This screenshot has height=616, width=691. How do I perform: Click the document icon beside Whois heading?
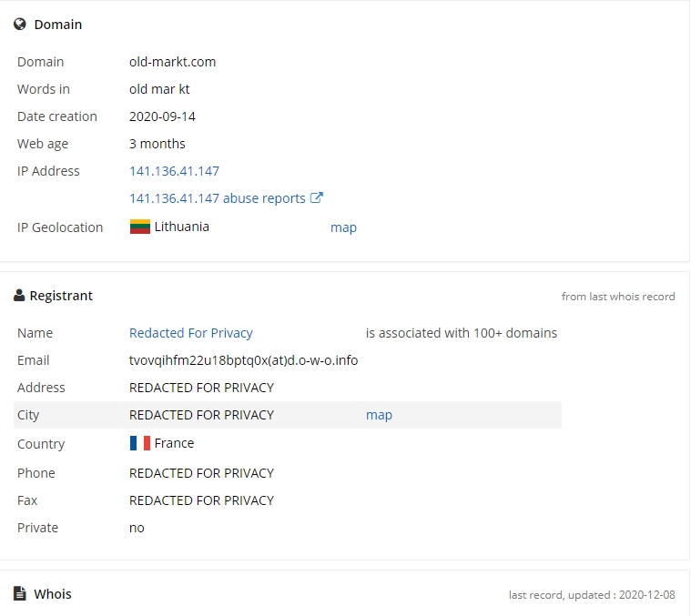tap(19, 593)
